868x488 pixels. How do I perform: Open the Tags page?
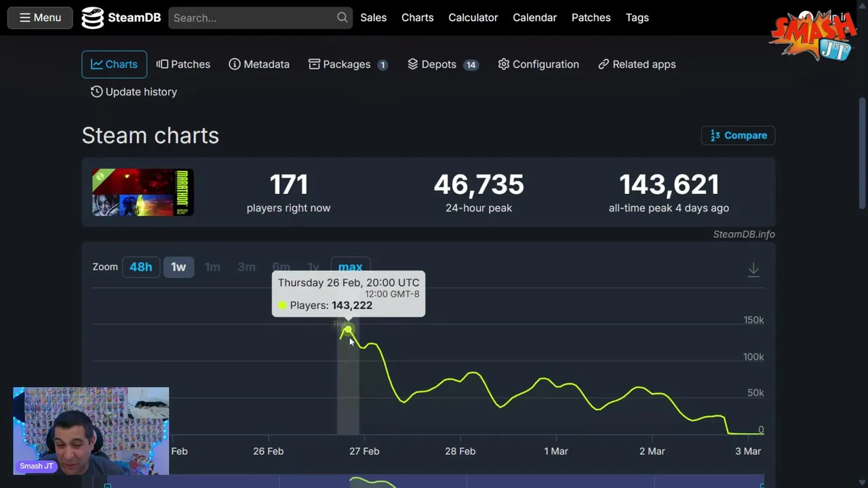pyautogui.click(x=637, y=18)
